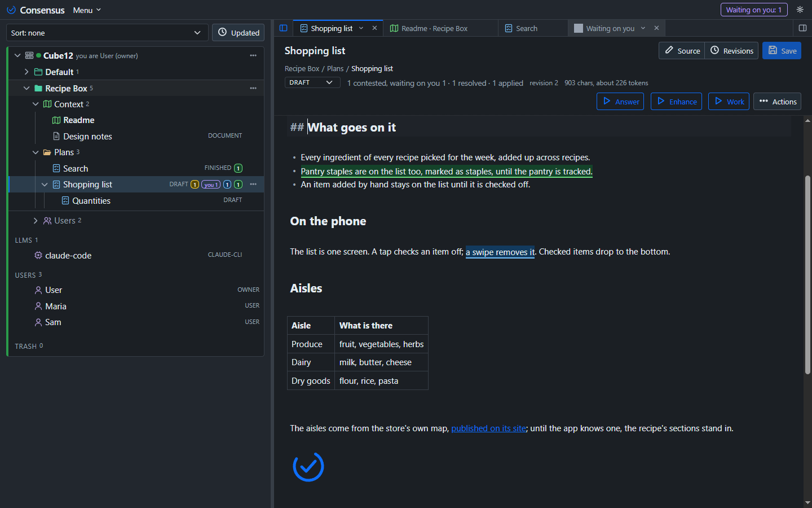Expand the Users group chevron
This screenshot has height=508, width=812.
[36, 221]
